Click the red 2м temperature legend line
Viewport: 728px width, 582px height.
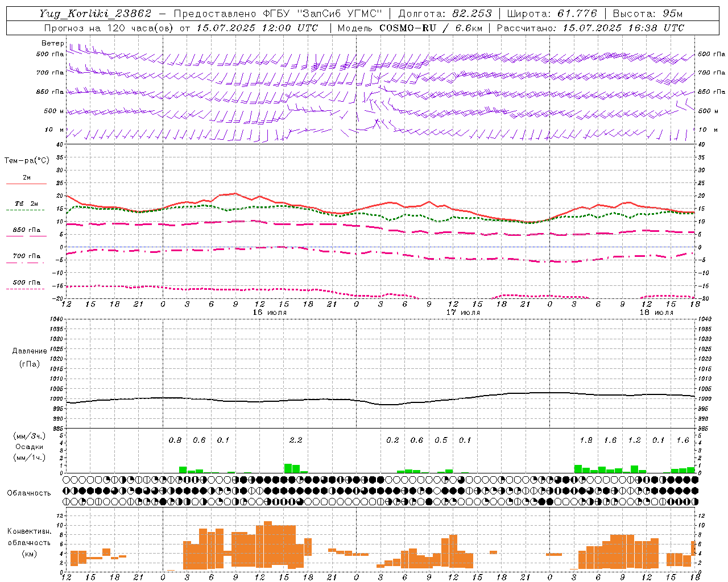[x=26, y=184]
